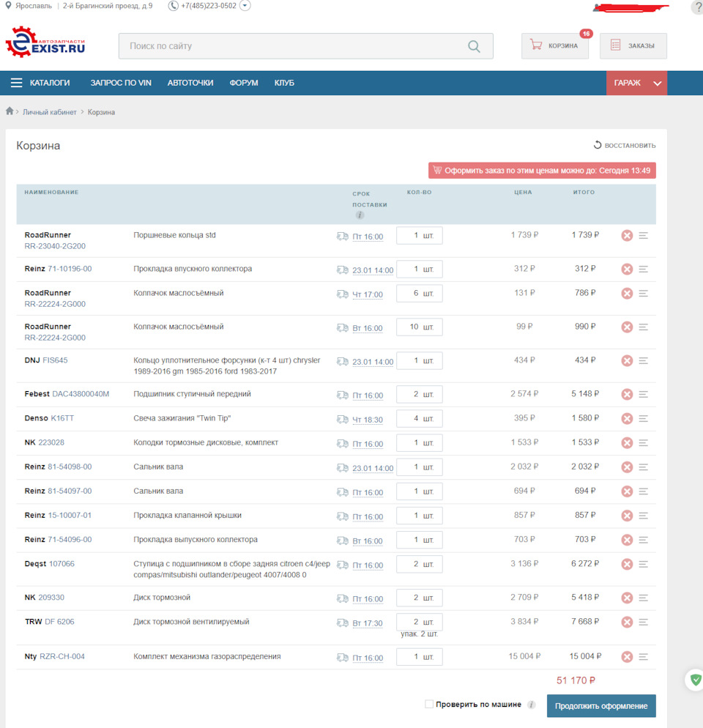This screenshot has height=728, width=703.
Task: Click delivery time Чт 17:00
Action: pyautogui.click(x=368, y=295)
